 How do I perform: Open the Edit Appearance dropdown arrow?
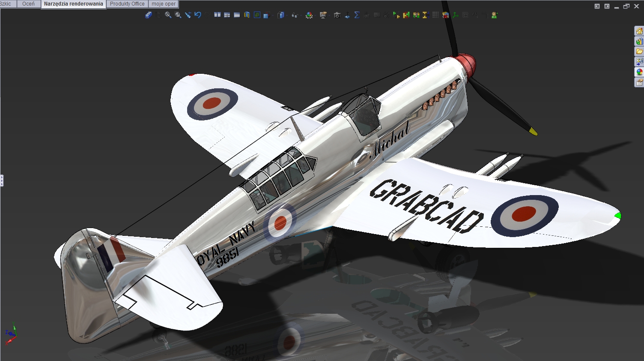[315, 15]
